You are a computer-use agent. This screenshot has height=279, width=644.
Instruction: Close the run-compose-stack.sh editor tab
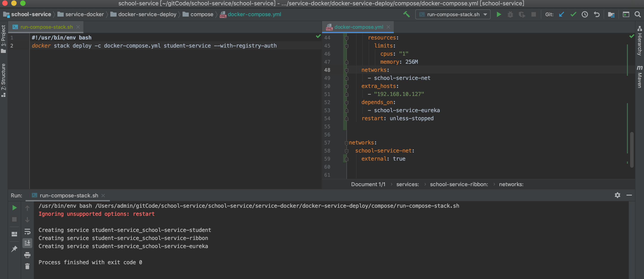pos(78,27)
